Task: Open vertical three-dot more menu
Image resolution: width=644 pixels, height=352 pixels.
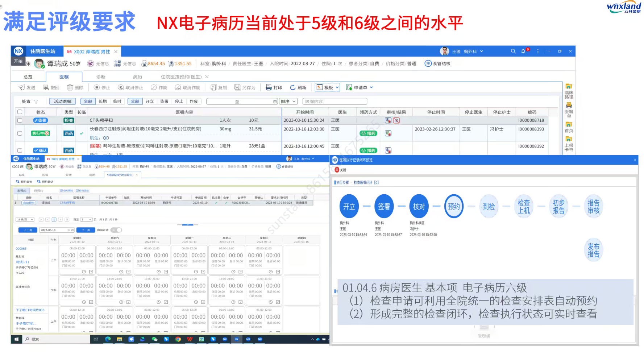Action: [538, 51]
